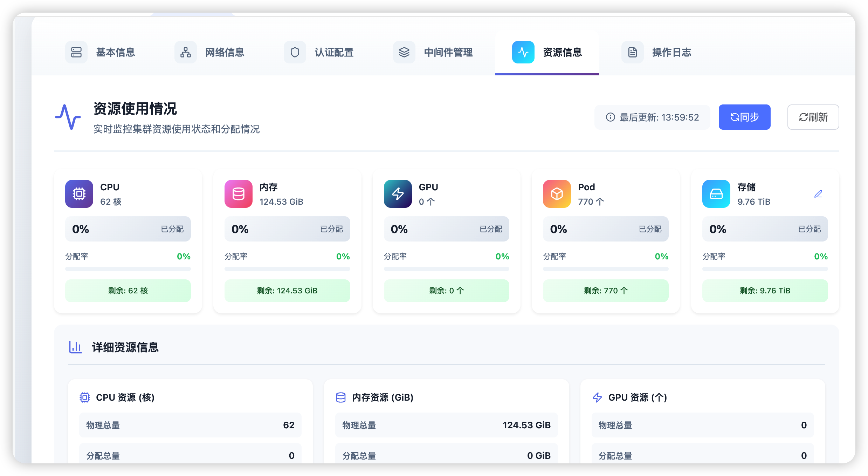Click the CPU 物理总量 row showing 62
The height and width of the screenshot is (476, 868).
[190, 425]
